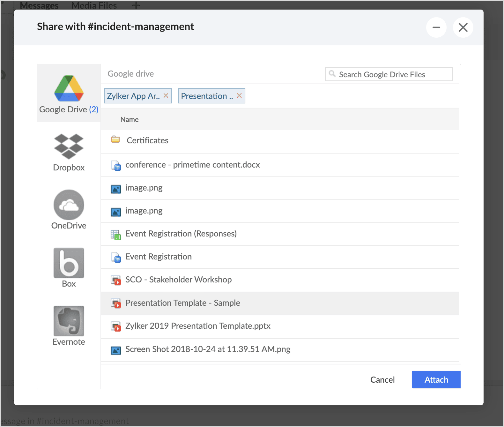504x427 pixels.
Task: Open the Evernote service icon
Action: point(69,321)
